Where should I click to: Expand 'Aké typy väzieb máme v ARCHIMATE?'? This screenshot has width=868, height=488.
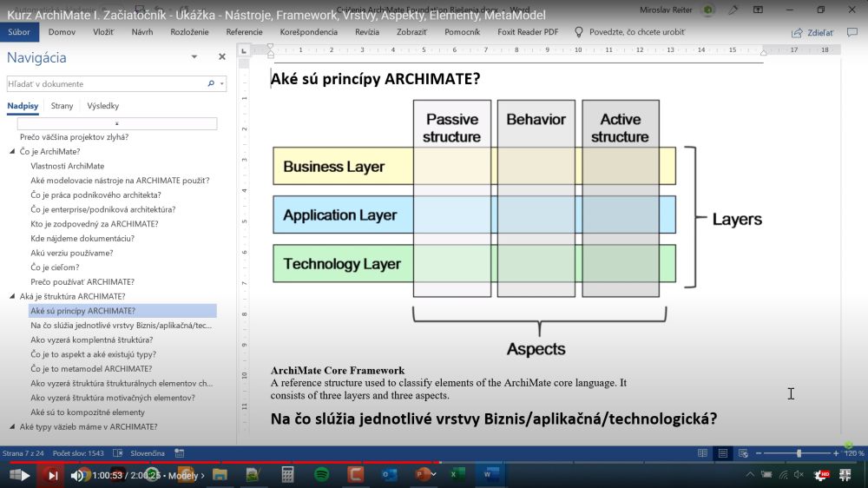tap(12, 427)
